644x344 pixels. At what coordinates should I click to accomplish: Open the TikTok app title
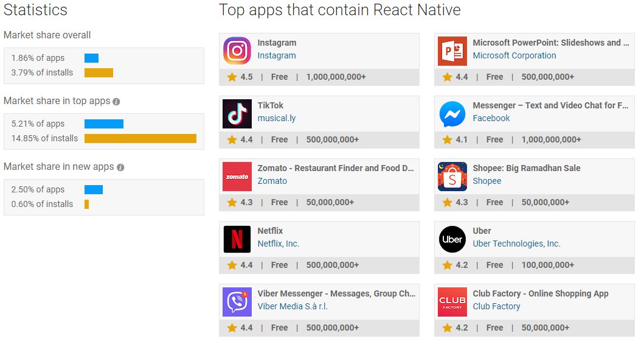tap(270, 105)
